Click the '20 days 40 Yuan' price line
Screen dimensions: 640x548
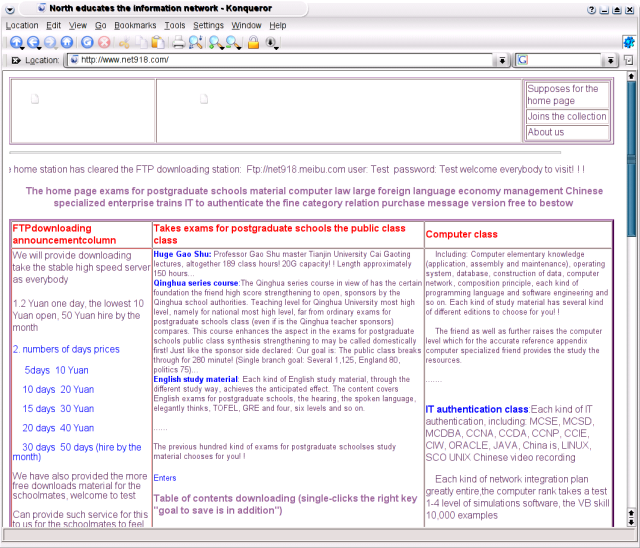pyautogui.click(x=58, y=428)
